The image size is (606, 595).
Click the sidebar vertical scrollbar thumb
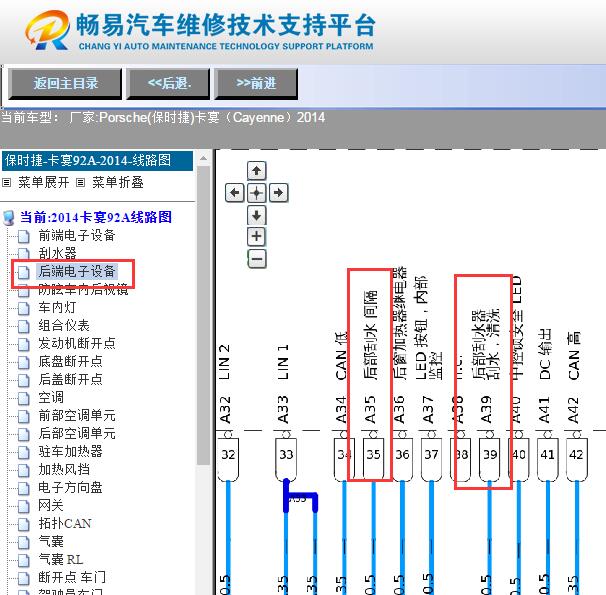pos(203,316)
